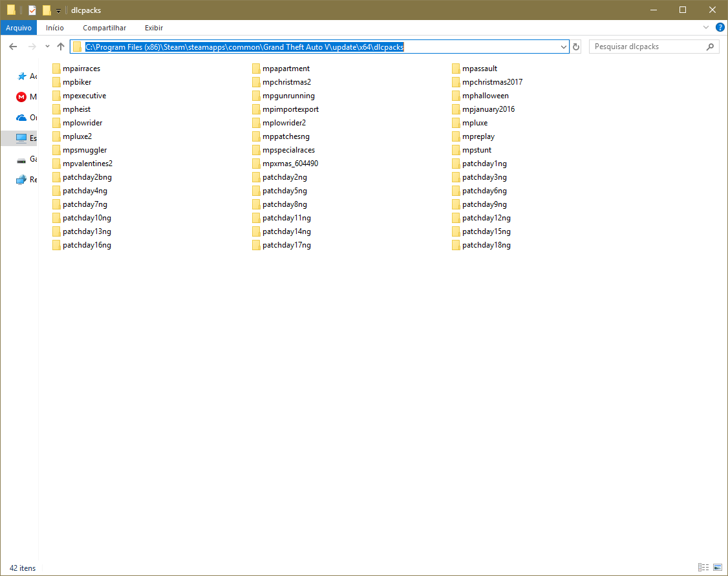Select the mpheist folder
728x576 pixels.
pyautogui.click(x=72, y=109)
